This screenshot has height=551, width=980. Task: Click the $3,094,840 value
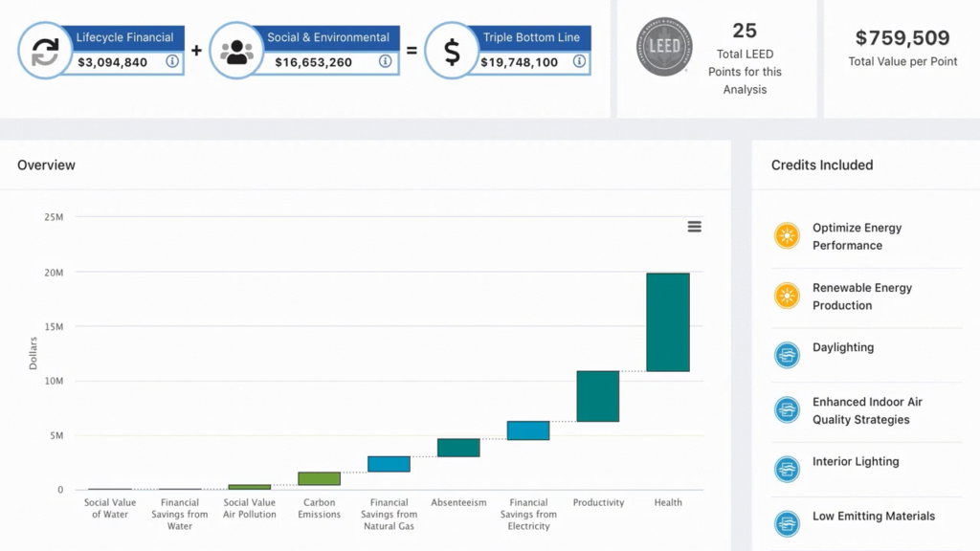[113, 62]
